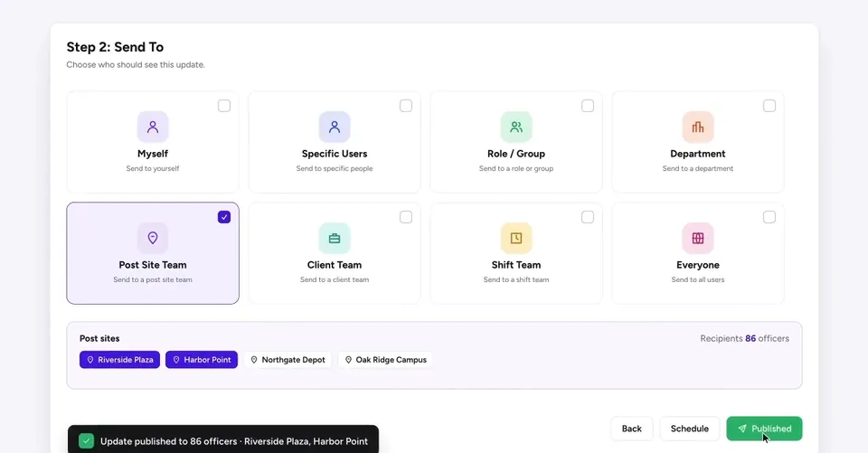Click the 'Send to a post site team' description
868x453 pixels.
[153, 279]
